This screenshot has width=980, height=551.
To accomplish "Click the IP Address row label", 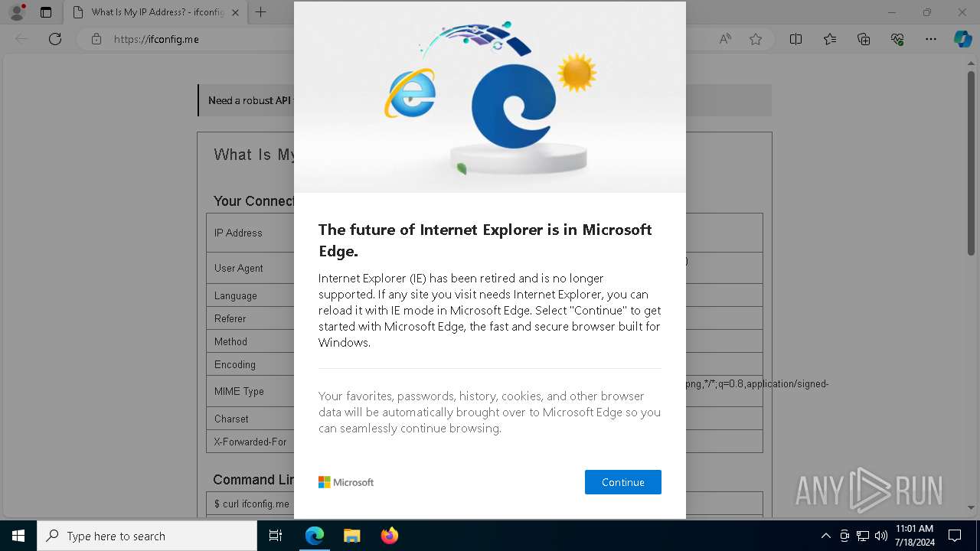I will pyautogui.click(x=238, y=233).
